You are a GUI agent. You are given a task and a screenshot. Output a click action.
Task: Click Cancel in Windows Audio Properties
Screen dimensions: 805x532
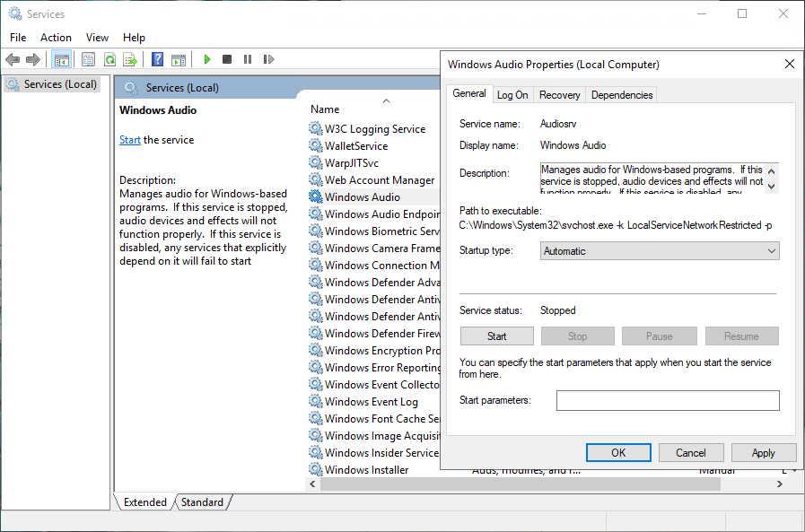coord(691,452)
